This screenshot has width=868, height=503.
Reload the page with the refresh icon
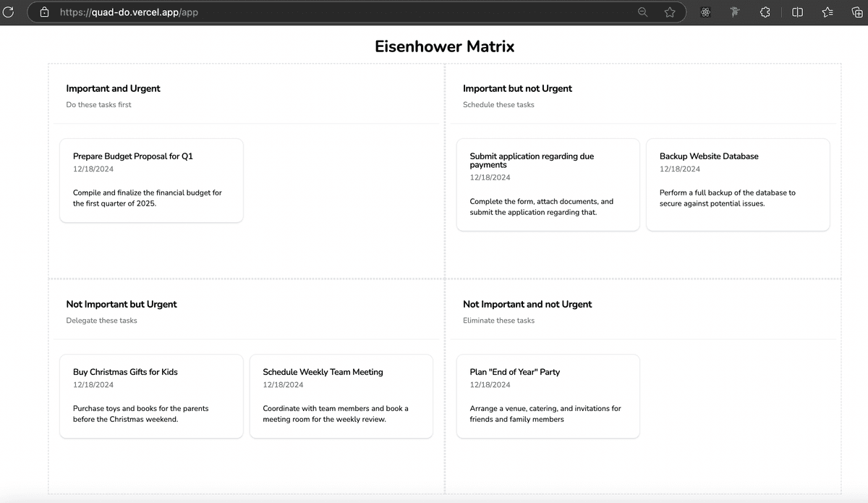click(x=9, y=12)
